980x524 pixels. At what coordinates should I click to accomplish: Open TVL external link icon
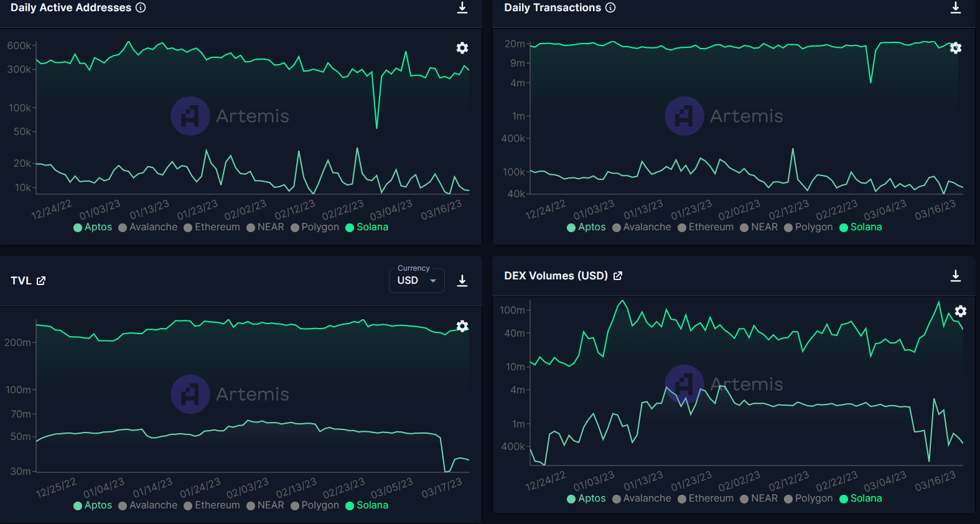[41, 281]
